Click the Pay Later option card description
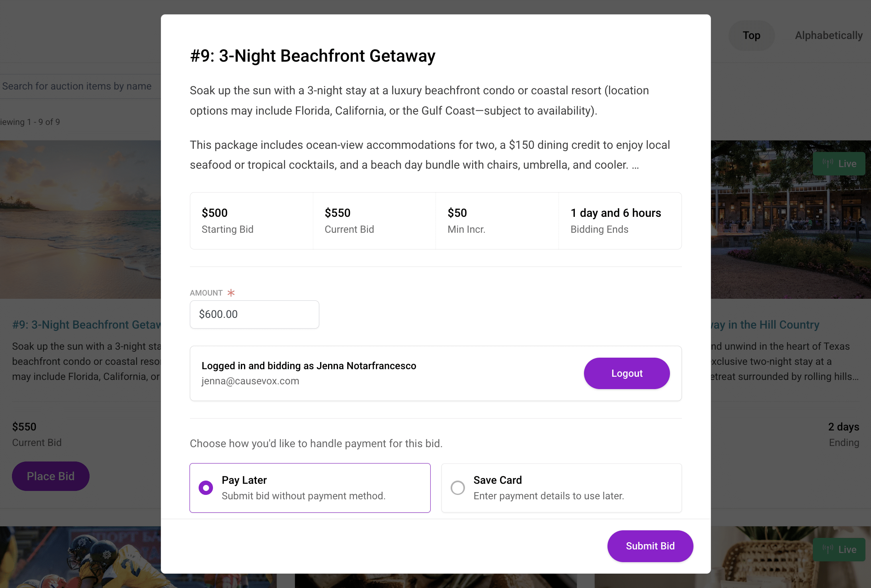 pos(303,496)
